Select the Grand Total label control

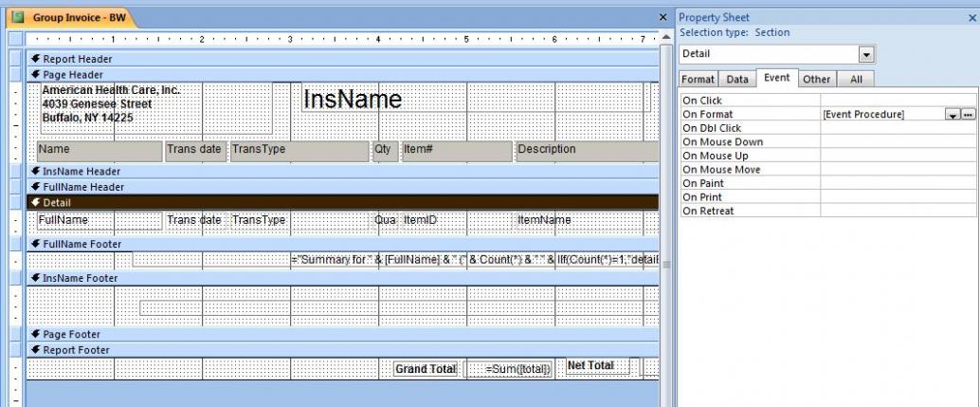426,369
